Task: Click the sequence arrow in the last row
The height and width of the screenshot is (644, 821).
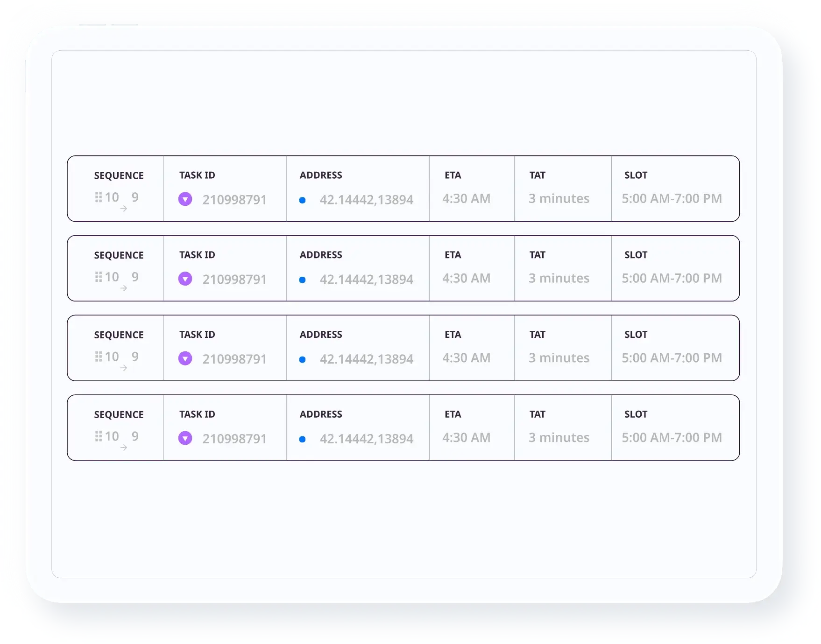Action: pyautogui.click(x=124, y=448)
